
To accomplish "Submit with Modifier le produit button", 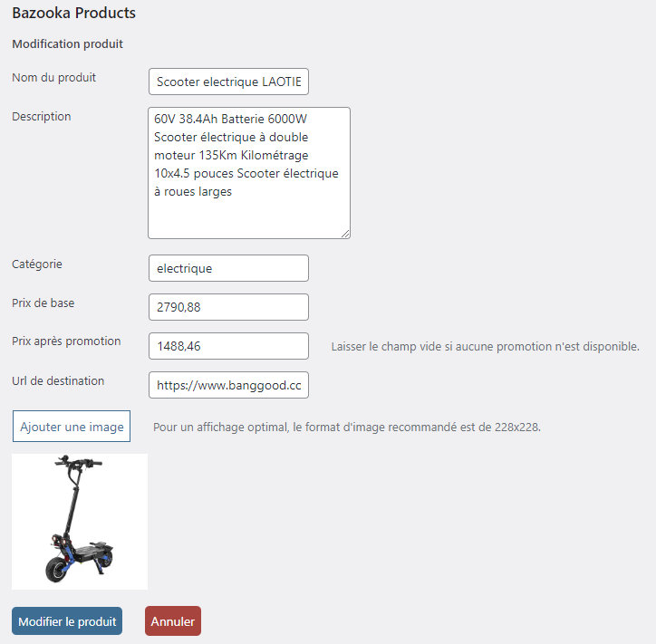I will pyautogui.click(x=67, y=621).
